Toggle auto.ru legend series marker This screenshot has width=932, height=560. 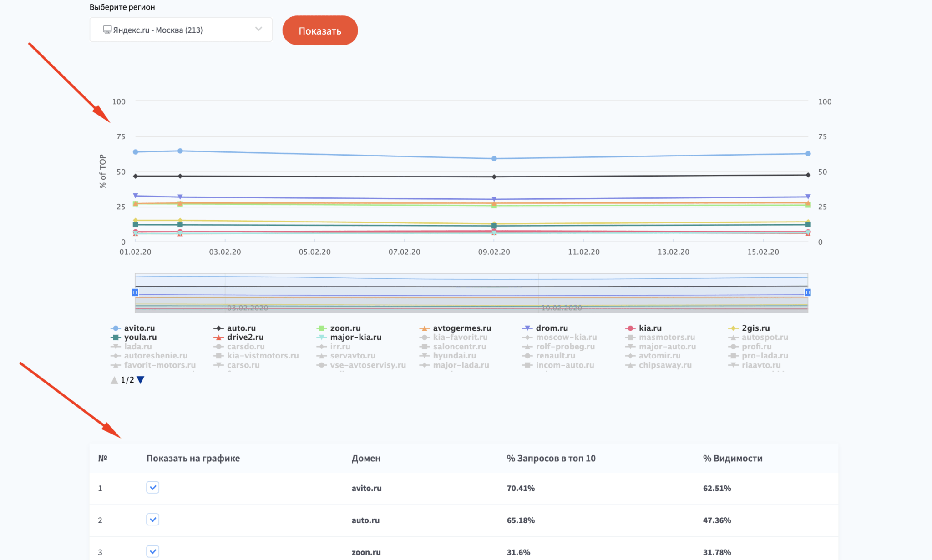point(218,328)
